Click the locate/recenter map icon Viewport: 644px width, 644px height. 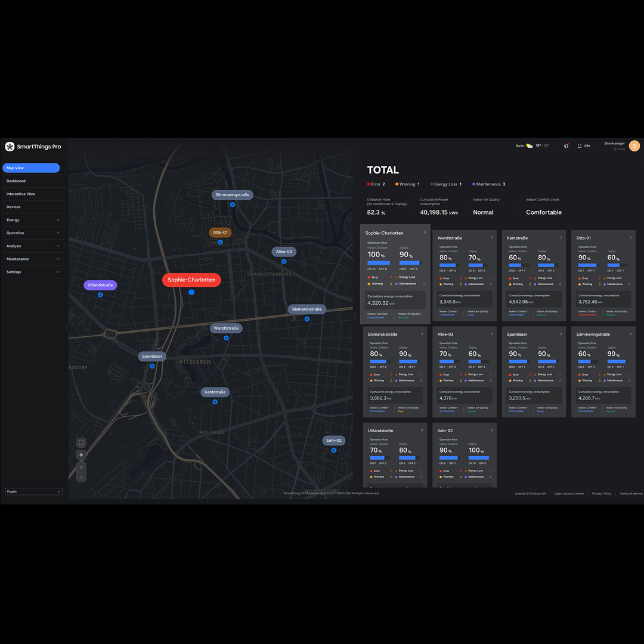[82, 455]
